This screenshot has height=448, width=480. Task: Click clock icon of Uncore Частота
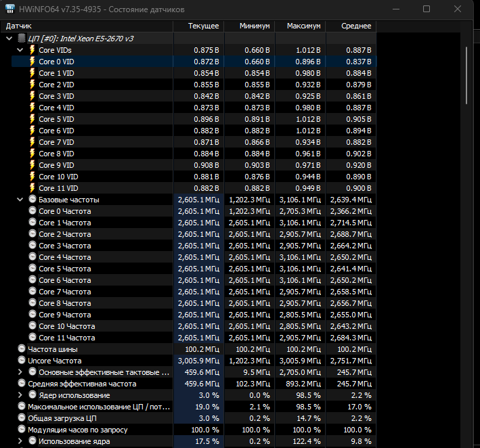tap(22, 360)
